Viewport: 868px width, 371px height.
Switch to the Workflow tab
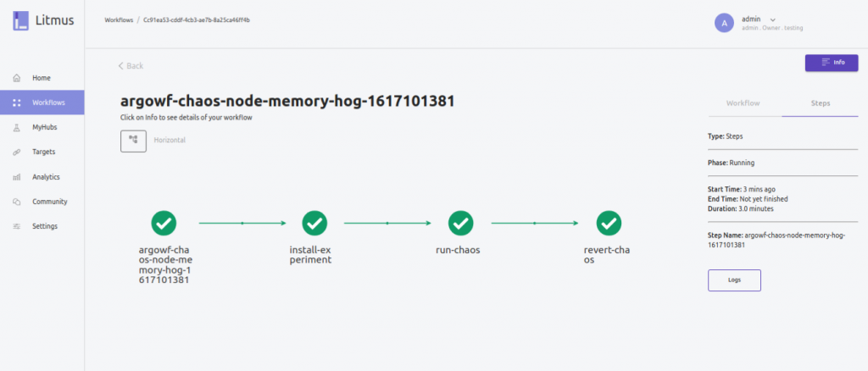tap(743, 103)
